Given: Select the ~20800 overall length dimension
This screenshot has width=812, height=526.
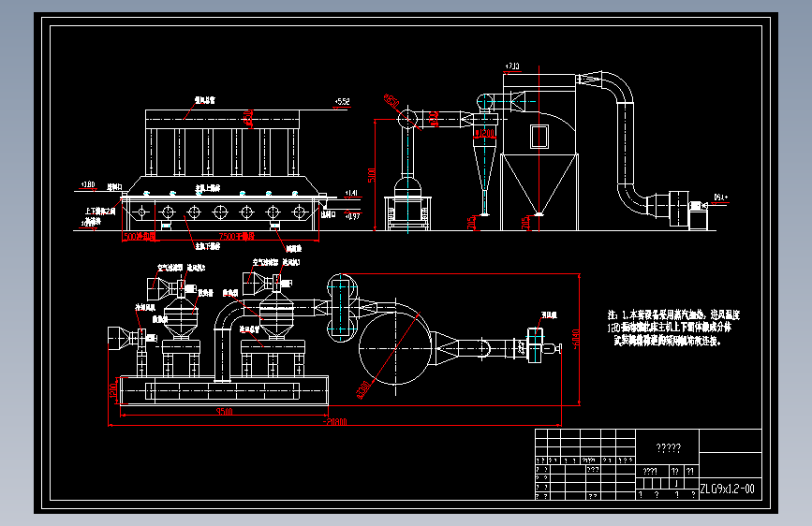Looking at the screenshot, I should [335, 422].
